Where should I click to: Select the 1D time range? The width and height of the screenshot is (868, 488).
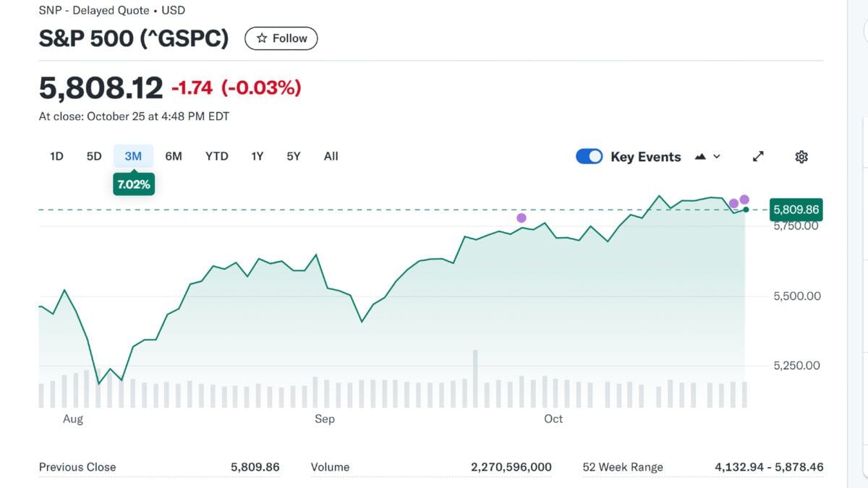click(x=56, y=156)
